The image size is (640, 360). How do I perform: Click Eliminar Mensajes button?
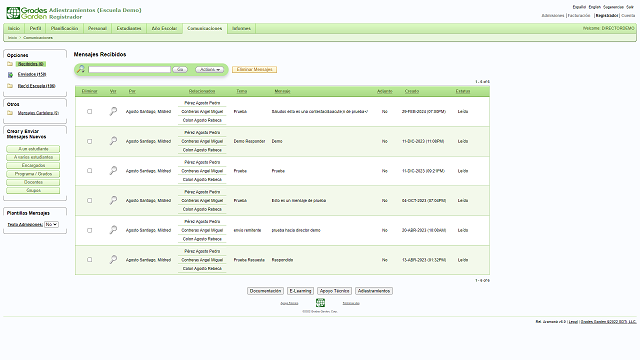[255, 69]
